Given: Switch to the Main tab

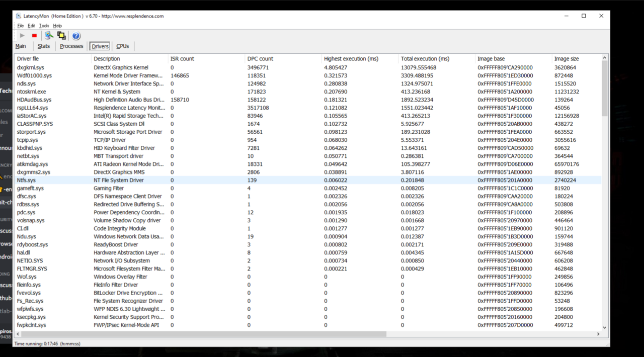Looking at the screenshot, I should pyautogui.click(x=21, y=46).
